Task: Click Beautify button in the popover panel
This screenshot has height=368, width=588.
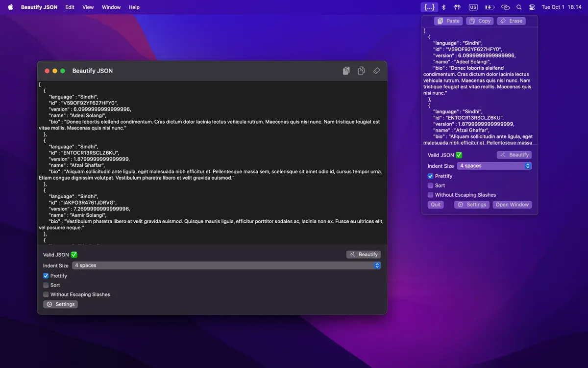Action: pos(514,155)
